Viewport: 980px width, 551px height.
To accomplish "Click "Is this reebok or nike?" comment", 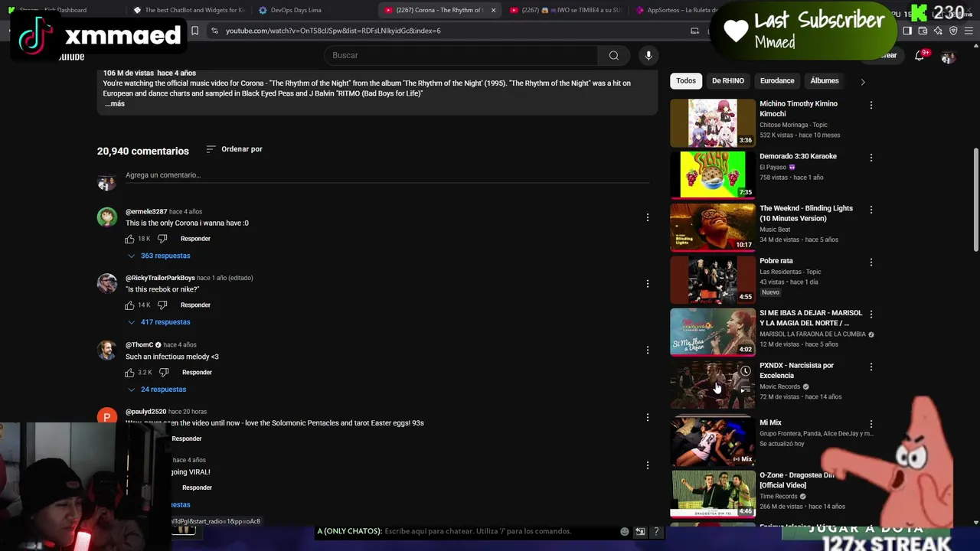I will [x=162, y=289].
